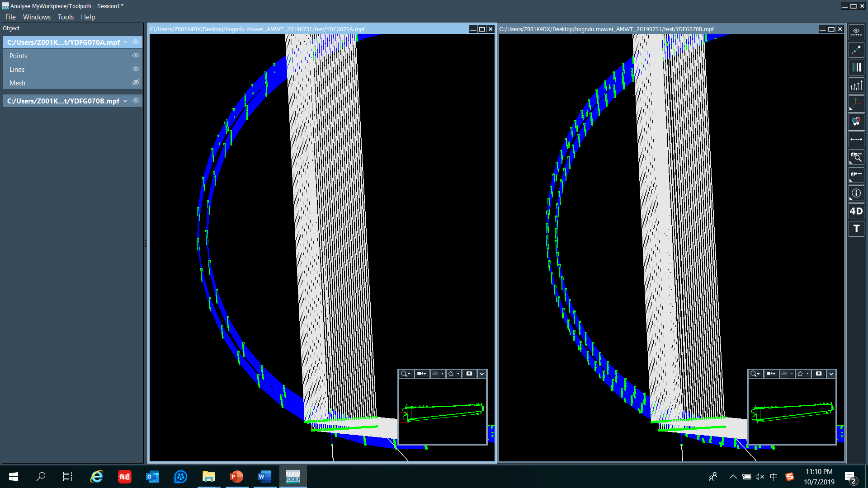Select the caliper measurement tool
Image resolution: width=868 pixels, height=488 pixels.
[x=856, y=175]
